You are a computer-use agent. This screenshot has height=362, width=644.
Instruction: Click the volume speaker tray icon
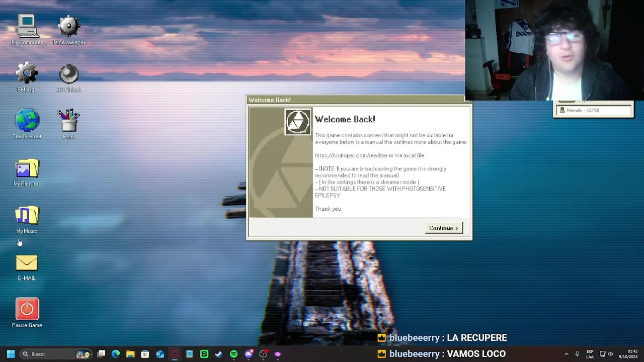610,354
